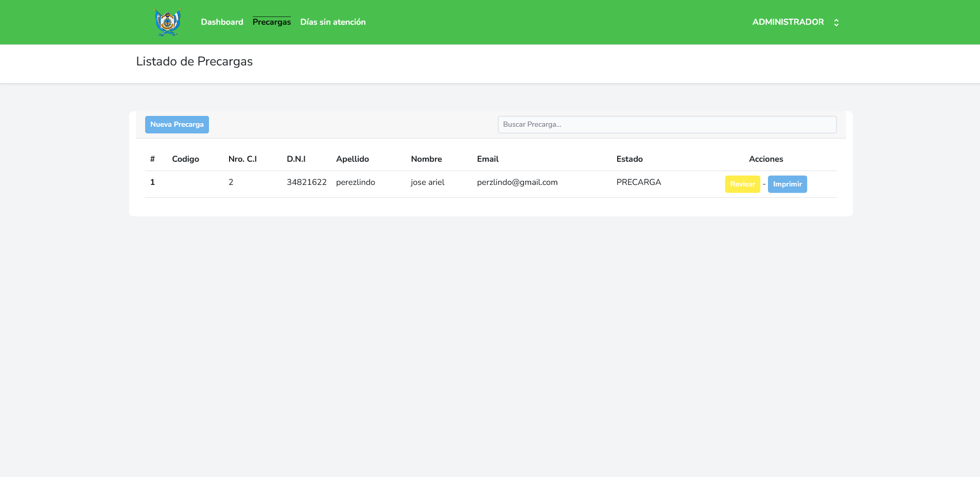The image size is (980, 477).
Task: Click the blue Imprimir button
Action: coord(787,184)
